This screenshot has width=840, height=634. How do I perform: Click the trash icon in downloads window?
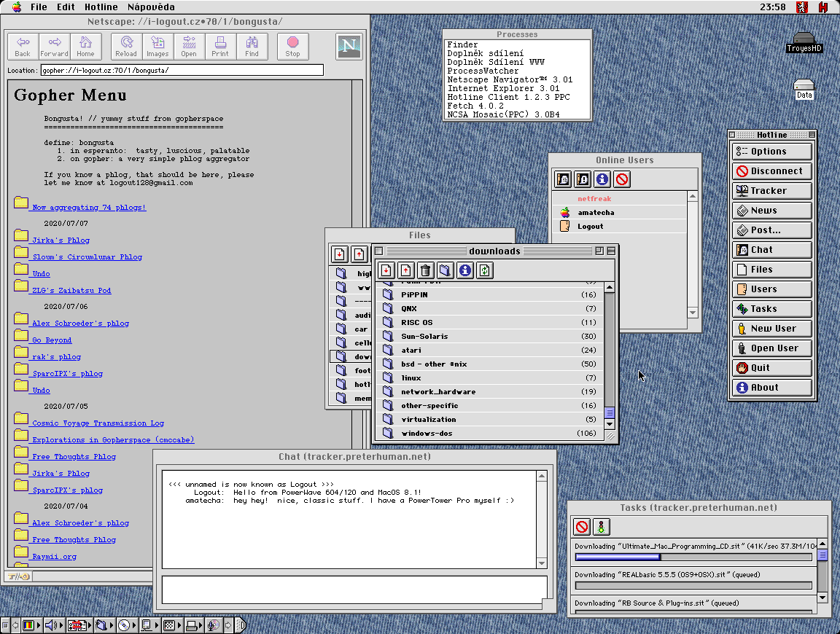(426, 271)
